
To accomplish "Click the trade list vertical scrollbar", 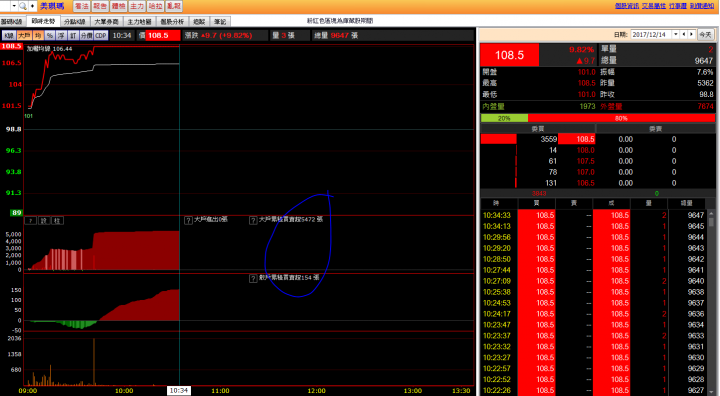I will tap(711, 303).
